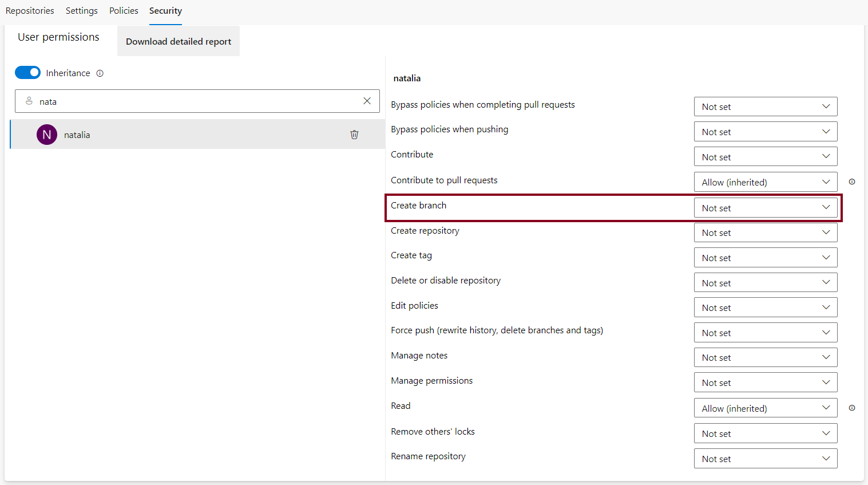Switch to the Policies tab

(124, 11)
